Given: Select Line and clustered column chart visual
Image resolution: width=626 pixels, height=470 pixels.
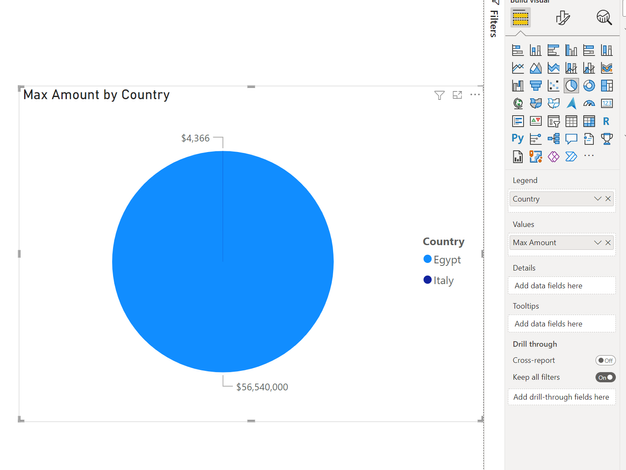Looking at the screenshot, I should (589, 68).
